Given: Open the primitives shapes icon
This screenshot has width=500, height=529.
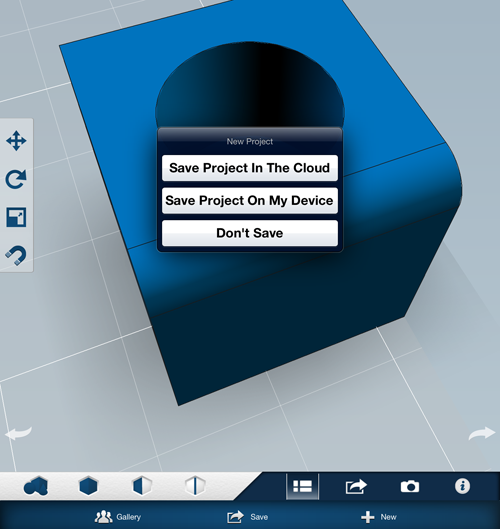Looking at the screenshot, I should click(x=36, y=486).
